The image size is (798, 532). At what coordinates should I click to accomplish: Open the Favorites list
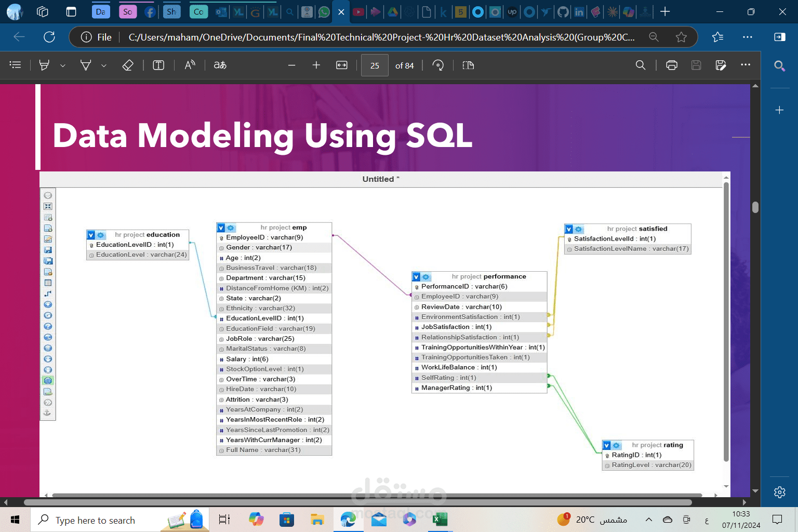pyautogui.click(x=717, y=37)
